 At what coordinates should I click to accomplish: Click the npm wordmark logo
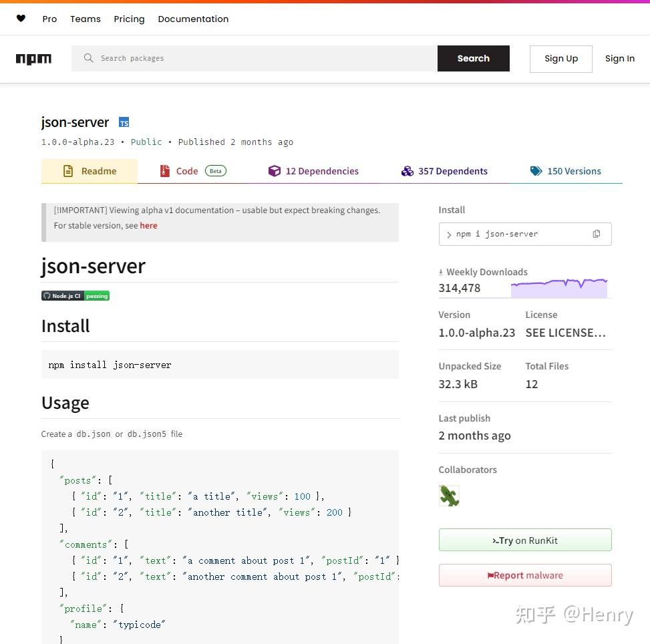[33, 59]
